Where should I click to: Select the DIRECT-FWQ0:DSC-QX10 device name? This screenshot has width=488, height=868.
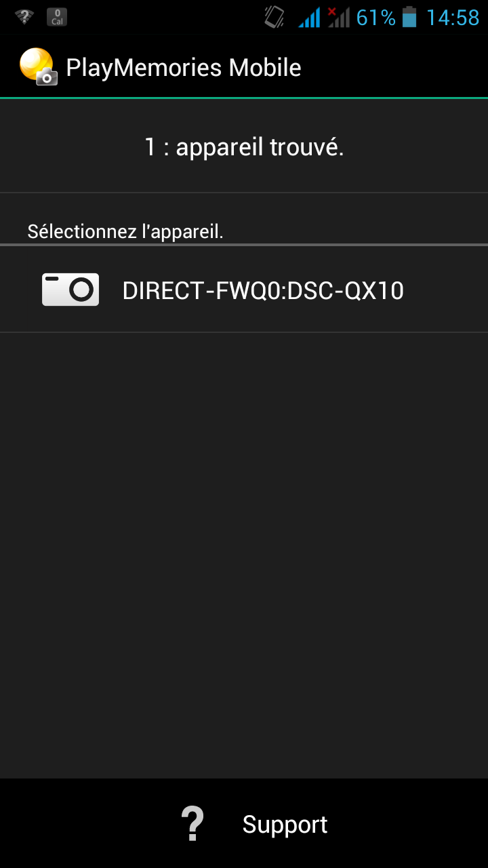(x=263, y=290)
